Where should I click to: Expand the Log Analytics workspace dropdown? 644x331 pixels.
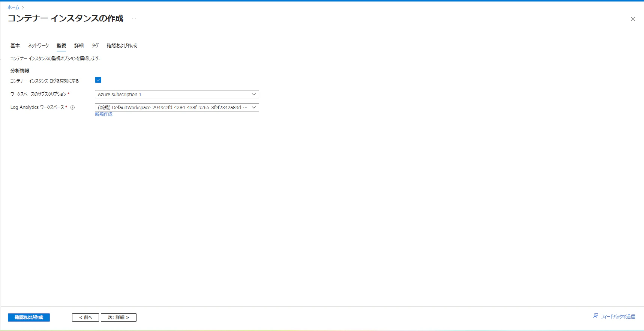pyautogui.click(x=177, y=107)
